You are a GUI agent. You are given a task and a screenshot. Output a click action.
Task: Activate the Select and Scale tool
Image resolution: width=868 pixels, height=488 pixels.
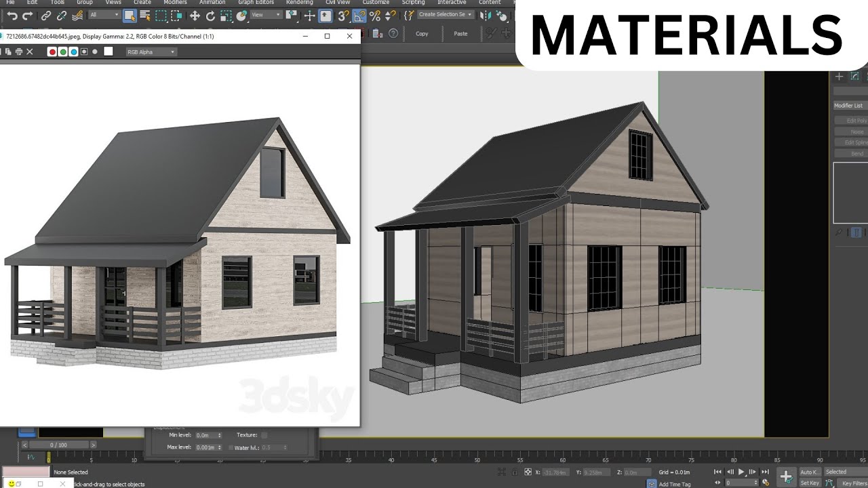pos(226,16)
